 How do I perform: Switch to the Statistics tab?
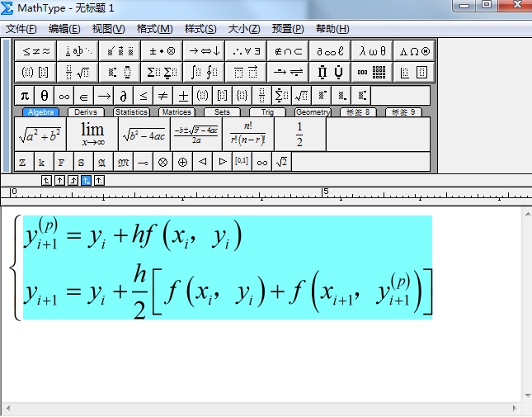tap(131, 112)
